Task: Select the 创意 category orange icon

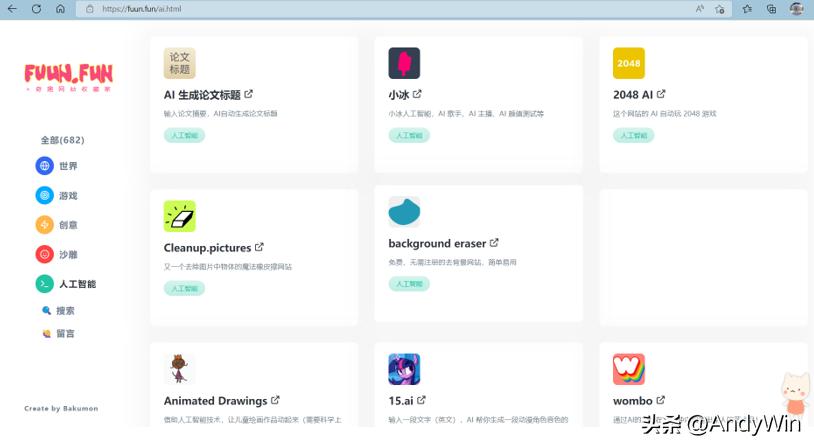Action: click(45, 225)
